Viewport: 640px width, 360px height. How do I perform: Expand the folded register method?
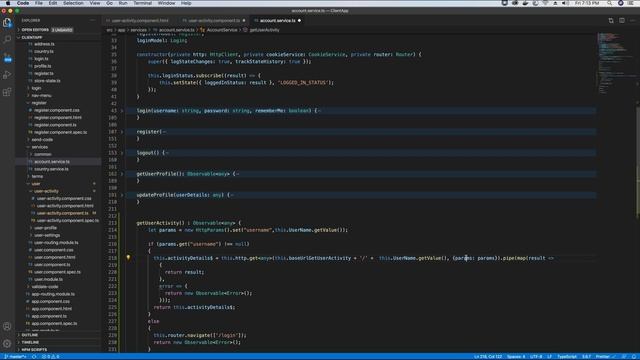click(x=122, y=132)
